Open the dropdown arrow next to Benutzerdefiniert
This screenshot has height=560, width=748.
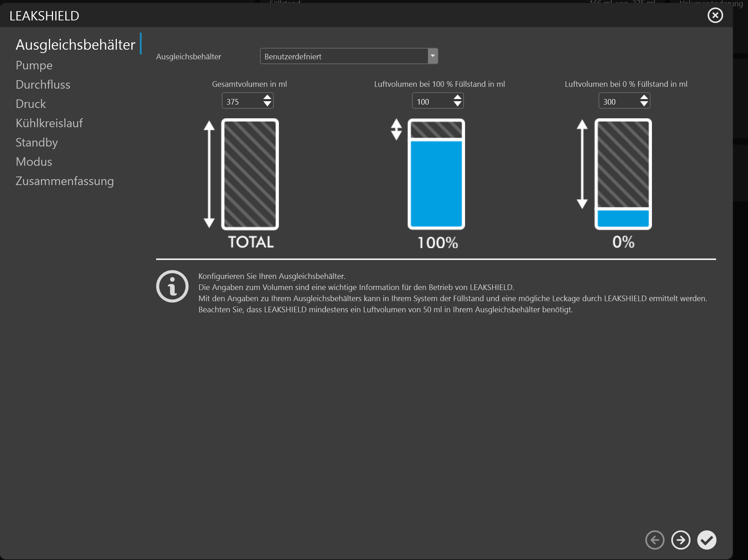(433, 56)
